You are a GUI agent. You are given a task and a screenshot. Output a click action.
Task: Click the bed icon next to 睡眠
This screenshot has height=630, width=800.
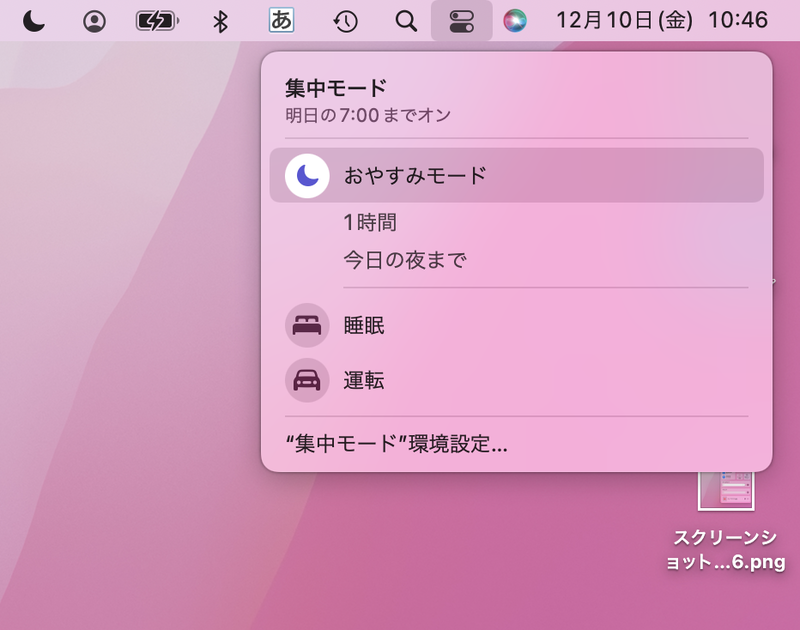[x=304, y=325]
